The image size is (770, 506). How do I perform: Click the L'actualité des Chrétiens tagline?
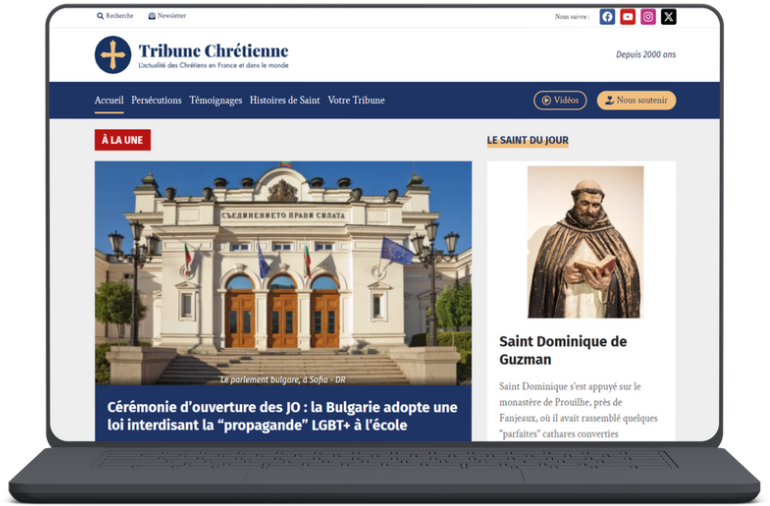(x=214, y=65)
